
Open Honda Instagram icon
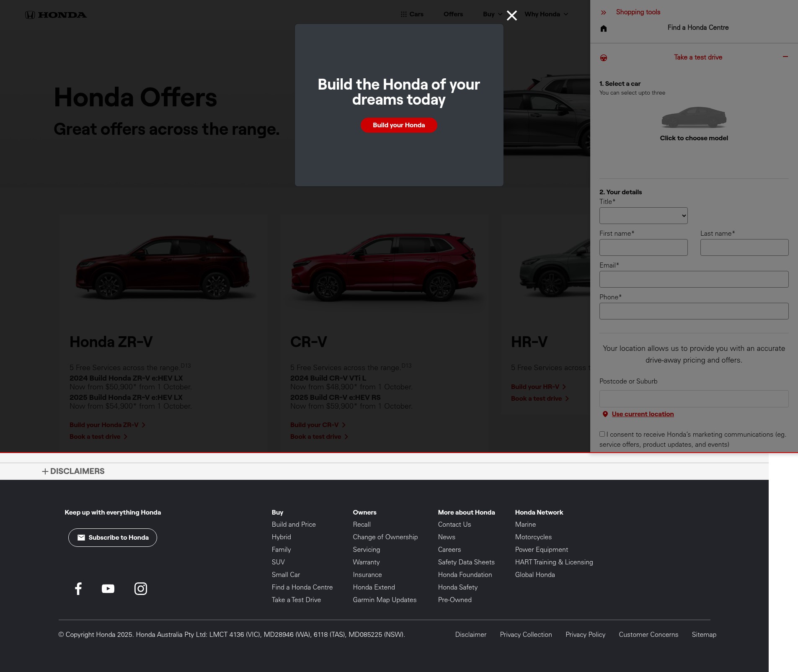[141, 589]
